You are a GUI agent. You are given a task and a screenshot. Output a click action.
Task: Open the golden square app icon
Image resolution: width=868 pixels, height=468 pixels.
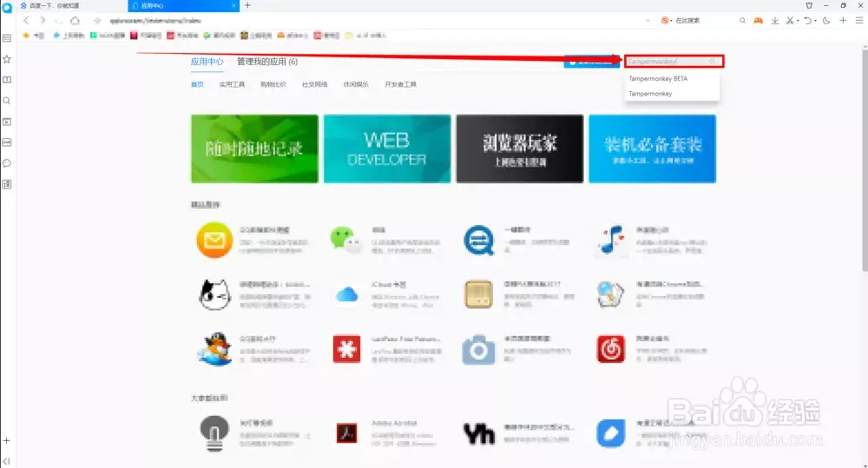click(x=478, y=294)
